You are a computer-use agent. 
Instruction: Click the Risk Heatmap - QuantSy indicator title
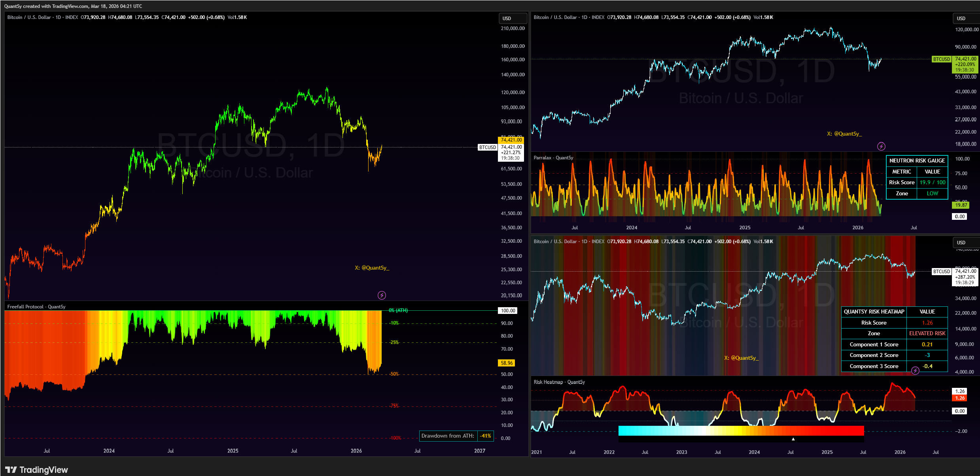[559, 382]
